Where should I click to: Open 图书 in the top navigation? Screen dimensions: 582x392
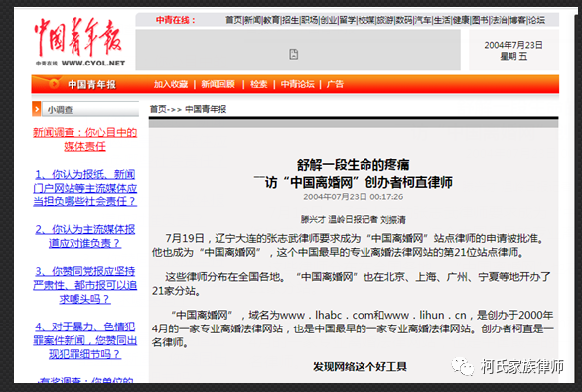(x=480, y=20)
